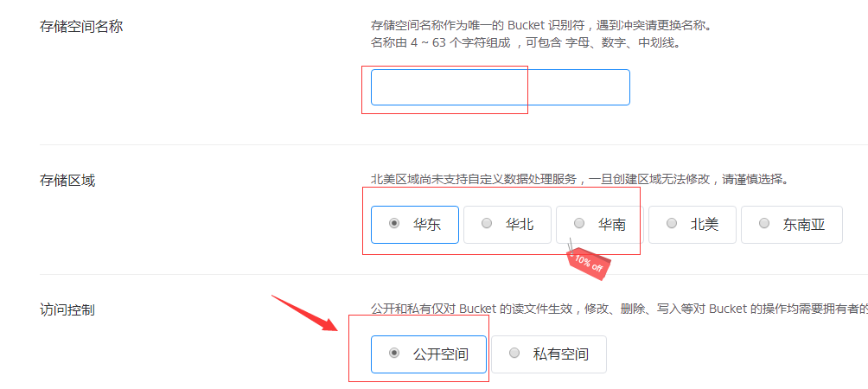Click the red arrow pointing at 公开空间

(x=305, y=314)
